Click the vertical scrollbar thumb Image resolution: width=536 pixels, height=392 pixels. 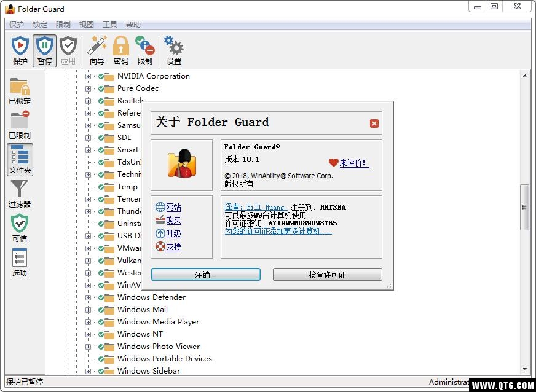[524, 207]
